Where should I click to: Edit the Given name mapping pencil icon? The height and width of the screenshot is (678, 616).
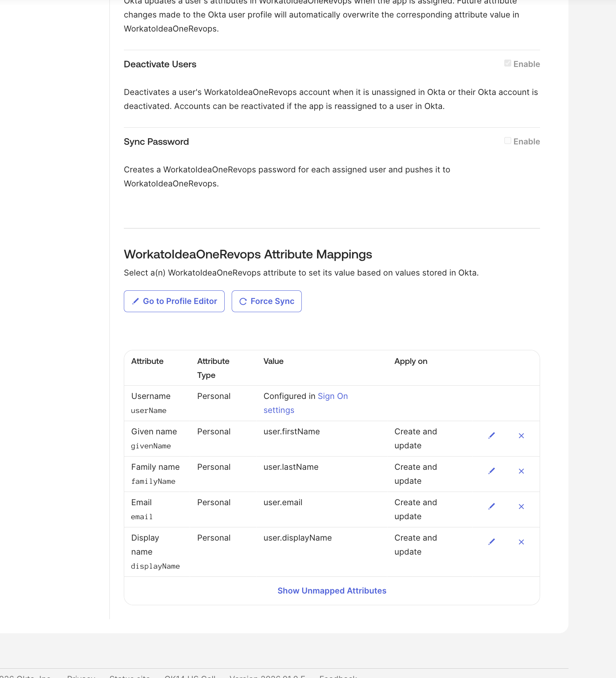coord(491,436)
